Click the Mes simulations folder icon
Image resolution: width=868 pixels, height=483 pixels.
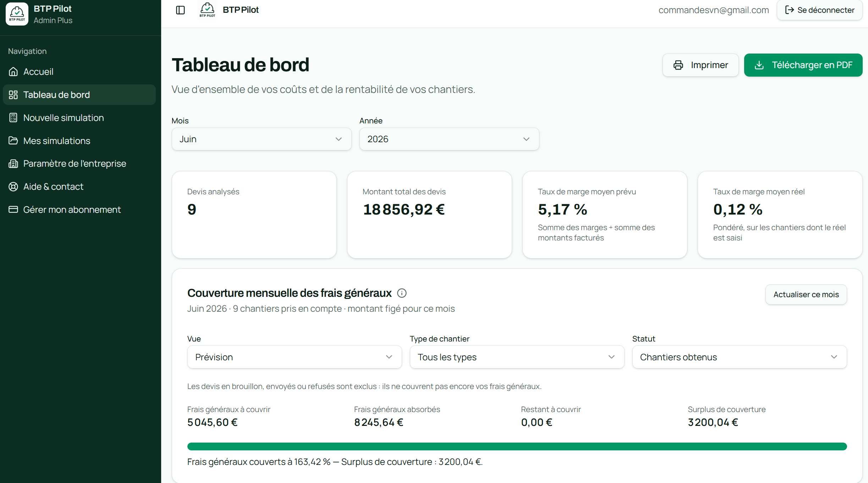pos(13,141)
